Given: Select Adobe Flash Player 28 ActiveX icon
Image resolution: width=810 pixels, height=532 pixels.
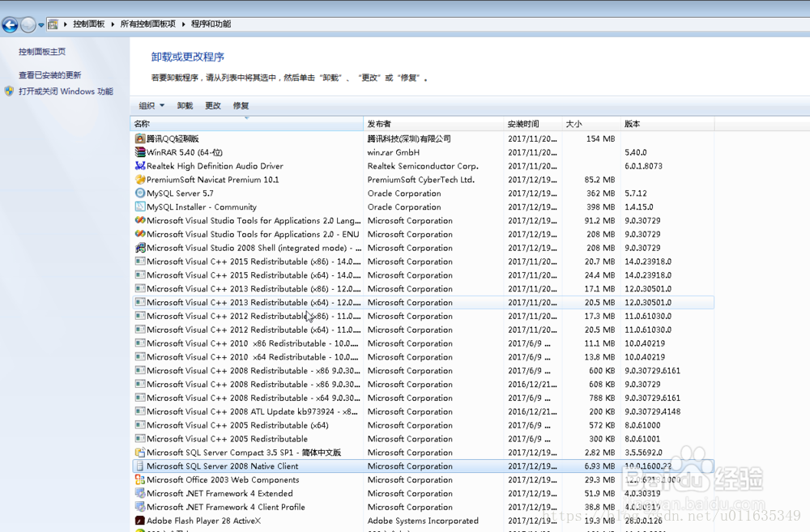Looking at the screenshot, I should tap(140, 520).
